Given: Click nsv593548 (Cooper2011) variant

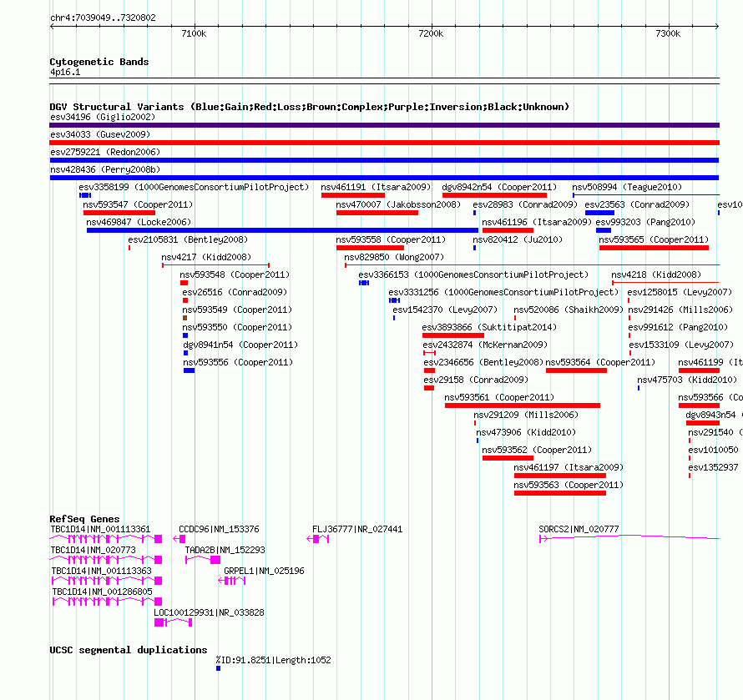Looking at the screenshot, I should pos(184,283).
